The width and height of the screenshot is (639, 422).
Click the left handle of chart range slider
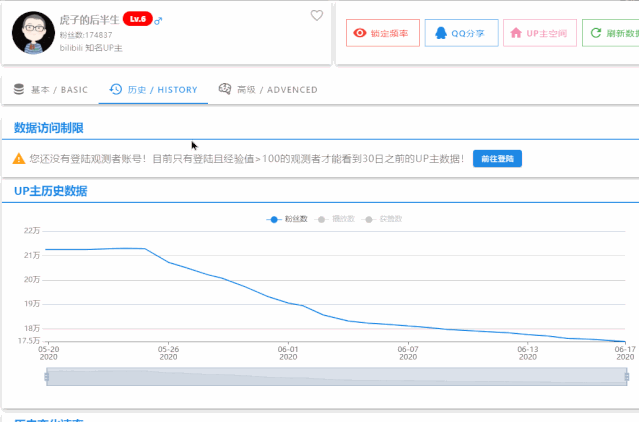[x=46, y=376]
